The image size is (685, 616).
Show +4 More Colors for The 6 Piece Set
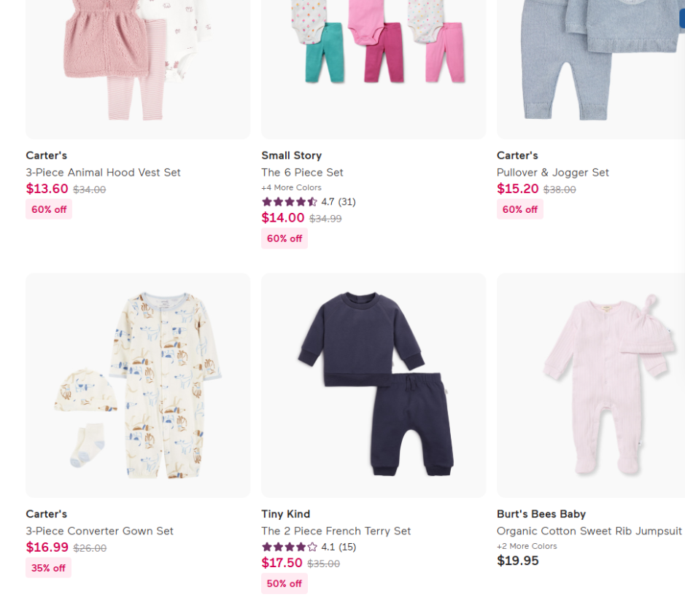(291, 187)
